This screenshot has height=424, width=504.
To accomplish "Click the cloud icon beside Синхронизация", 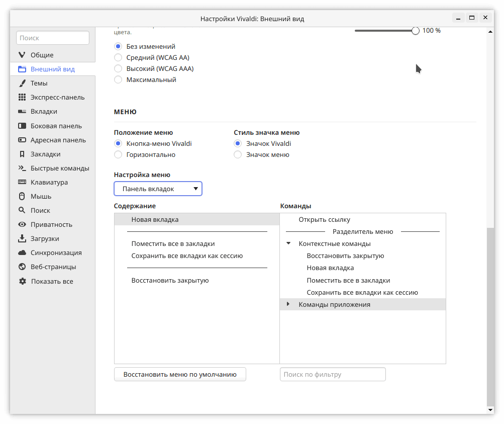I will [22, 252].
